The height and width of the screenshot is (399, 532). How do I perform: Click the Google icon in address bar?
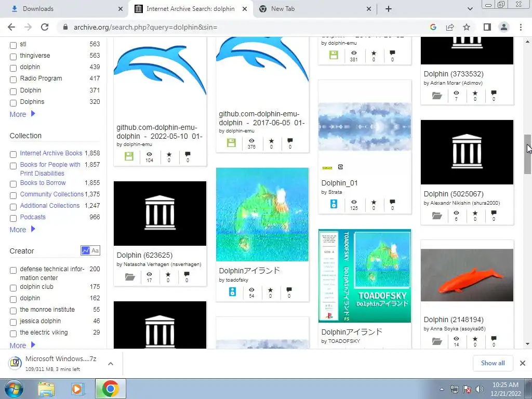click(433, 27)
